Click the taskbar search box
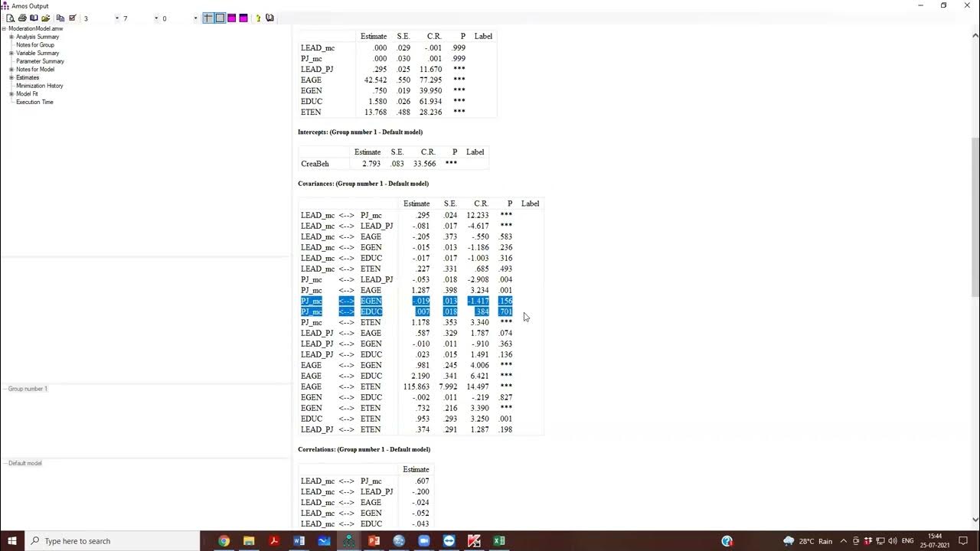Screen dimensions: 980x551 [x=113, y=541]
